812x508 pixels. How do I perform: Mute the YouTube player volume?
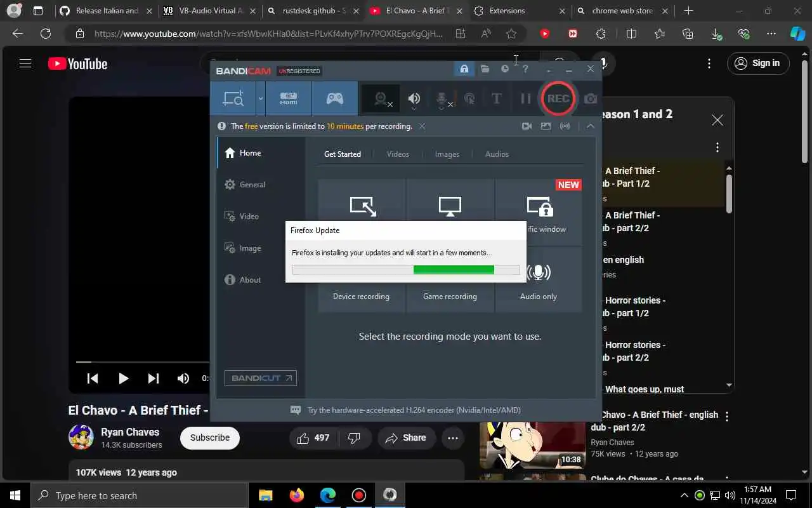183,378
